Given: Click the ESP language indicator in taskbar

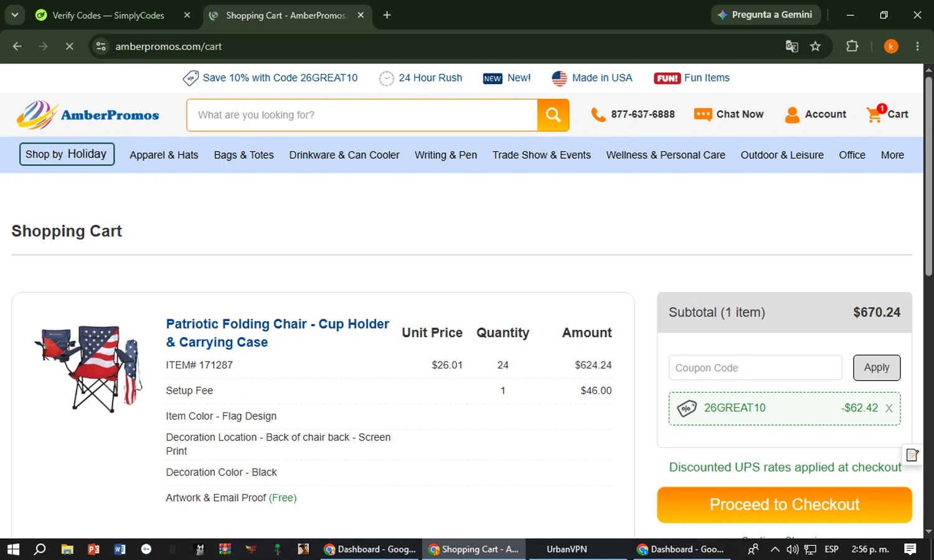Looking at the screenshot, I should click(831, 549).
